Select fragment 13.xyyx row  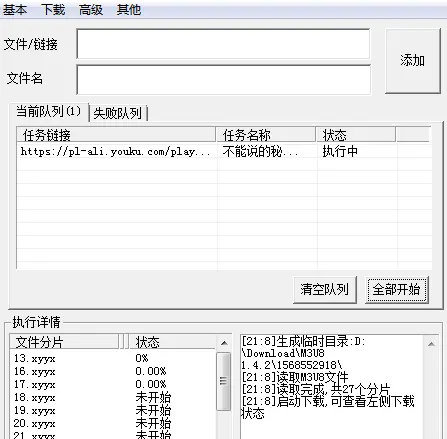(113, 359)
